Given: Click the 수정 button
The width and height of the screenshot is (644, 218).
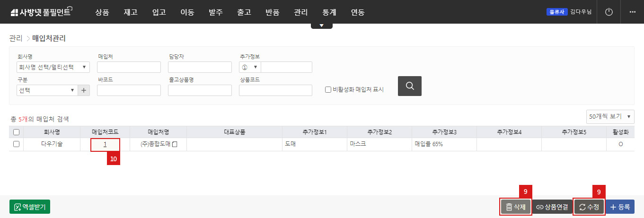Looking at the screenshot, I should pos(589,207).
